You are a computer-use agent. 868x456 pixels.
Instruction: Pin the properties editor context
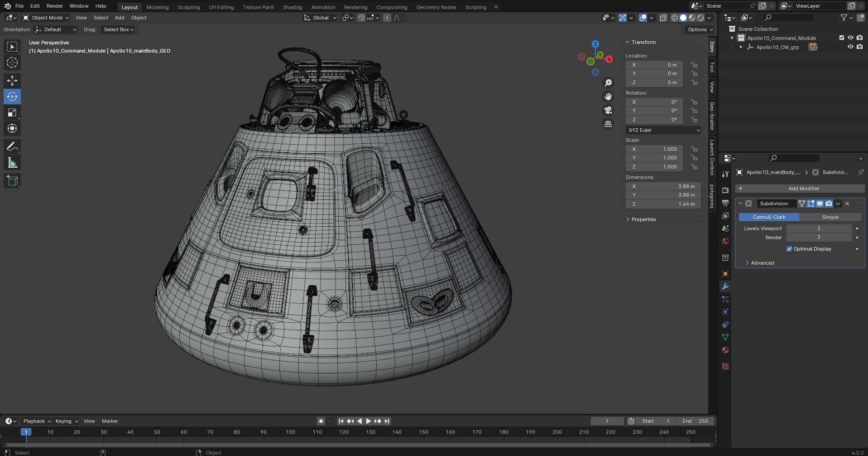pyautogui.click(x=860, y=172)
